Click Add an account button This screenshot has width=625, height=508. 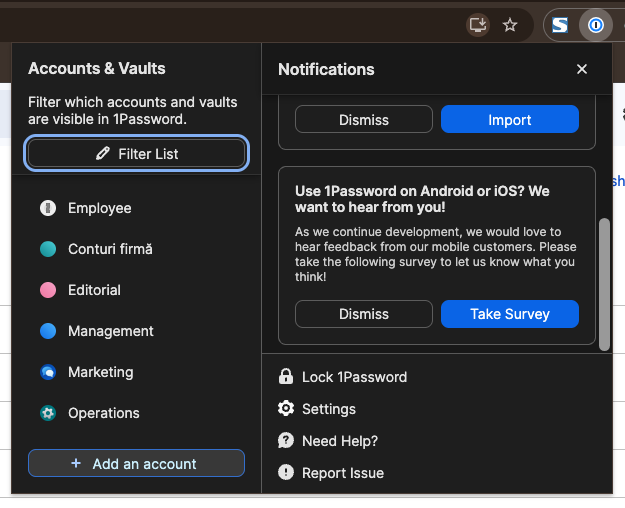click(136, 463)
